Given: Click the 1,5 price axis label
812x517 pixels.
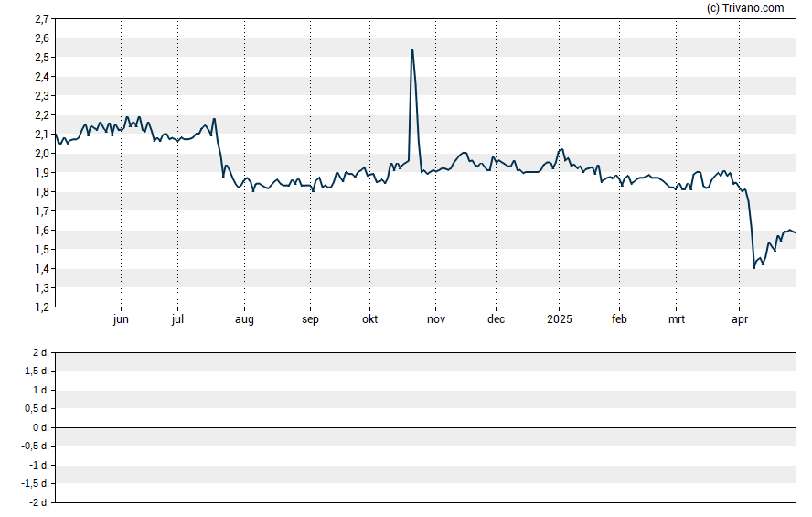Looking at the screenshot, I should click(42, 250).
